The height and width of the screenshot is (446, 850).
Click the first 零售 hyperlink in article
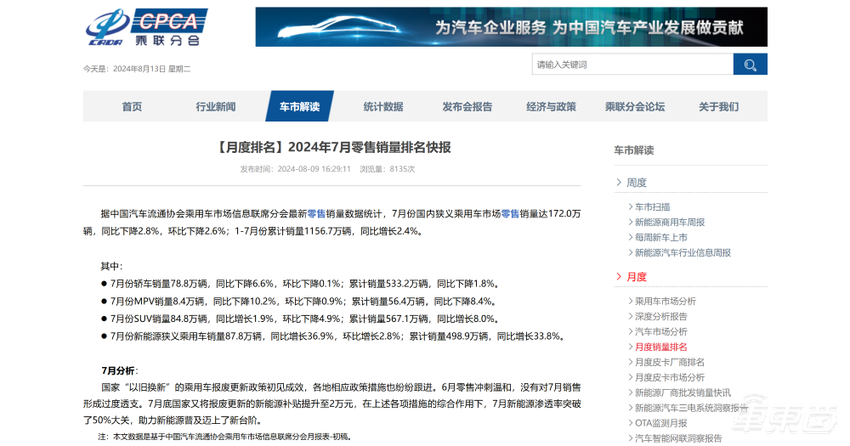(x=316, y=214)
